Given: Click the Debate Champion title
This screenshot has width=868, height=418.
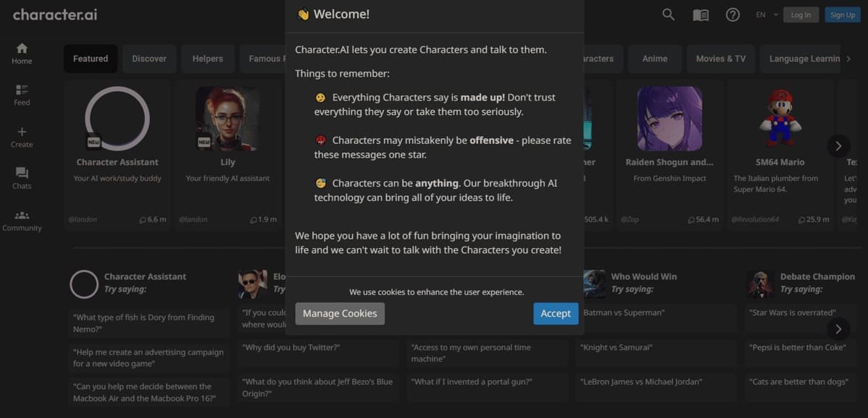Looking at the screenshot, I should [817, 276].
